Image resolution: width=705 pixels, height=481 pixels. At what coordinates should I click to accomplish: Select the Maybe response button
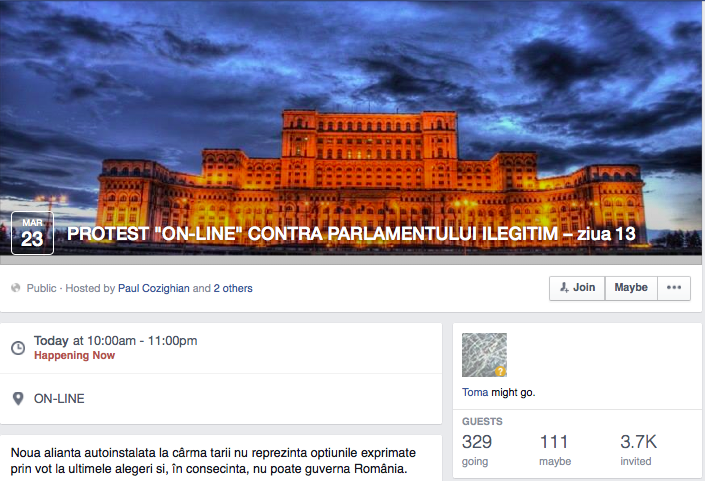click(x=631, y=288)
